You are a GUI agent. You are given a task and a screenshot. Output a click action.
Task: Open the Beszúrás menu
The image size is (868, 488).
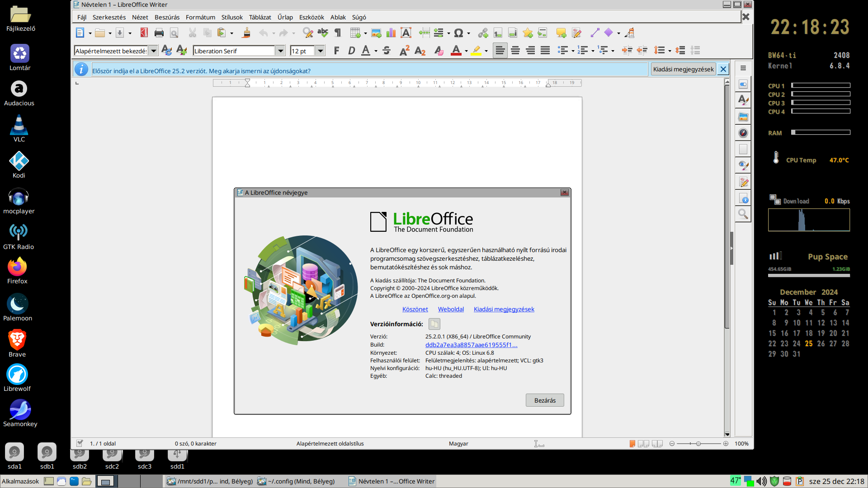[167, 17]
